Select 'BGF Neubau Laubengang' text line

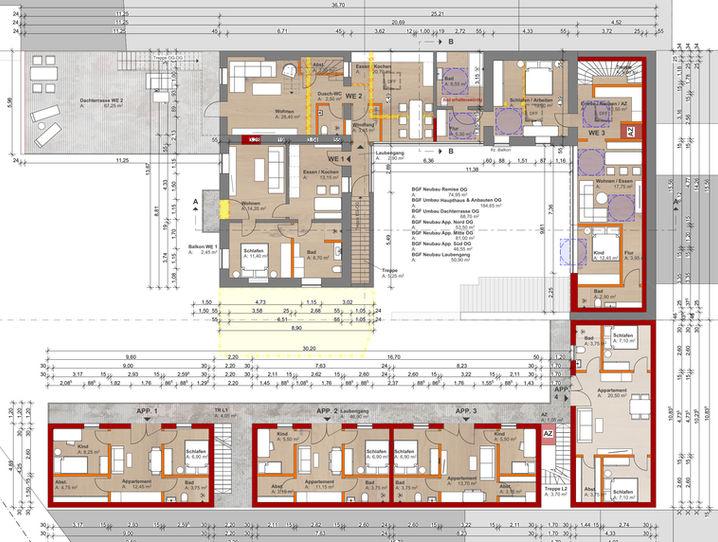click(x=441, y=255)
